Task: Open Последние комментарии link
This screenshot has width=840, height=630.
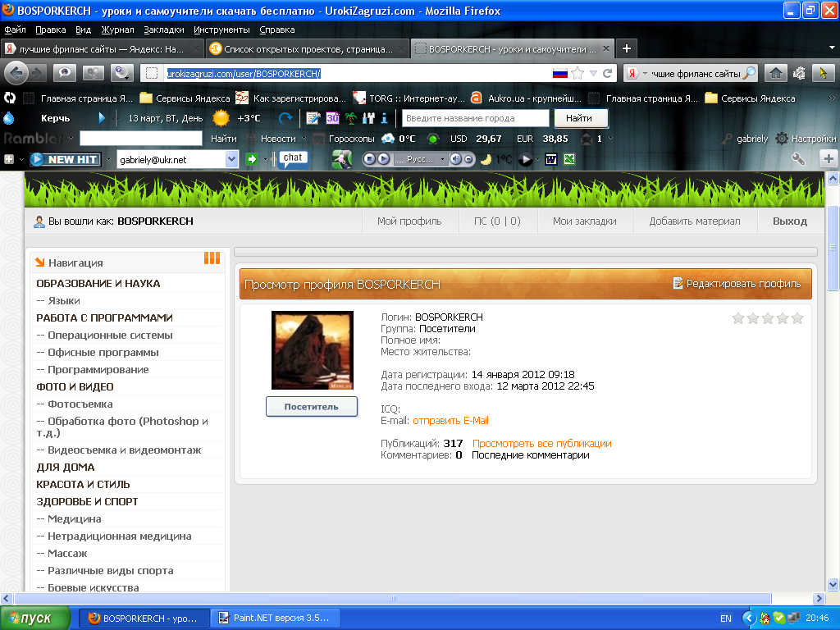Action: [531, 455]
